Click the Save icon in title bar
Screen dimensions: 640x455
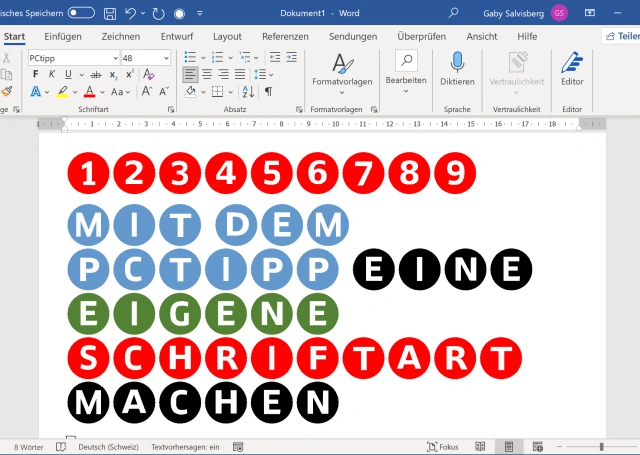(x=110, y=13)
